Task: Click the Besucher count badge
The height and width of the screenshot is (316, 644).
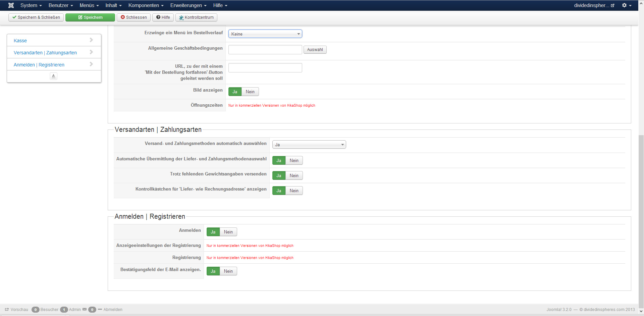Action: (x=36, y=310)
